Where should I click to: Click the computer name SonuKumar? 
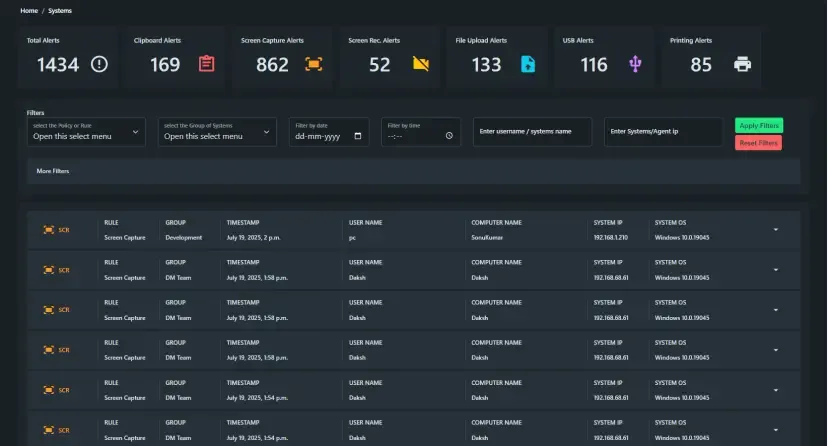[x=487, y=238]
